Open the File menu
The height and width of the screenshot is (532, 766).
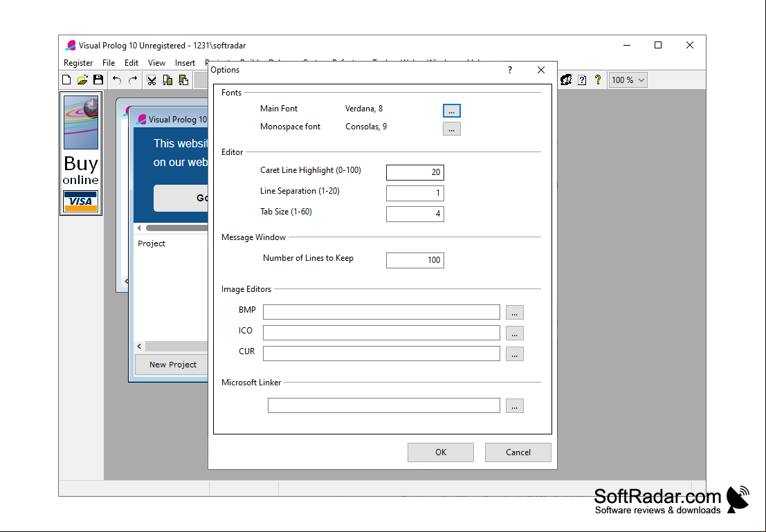tap(109, 62)
